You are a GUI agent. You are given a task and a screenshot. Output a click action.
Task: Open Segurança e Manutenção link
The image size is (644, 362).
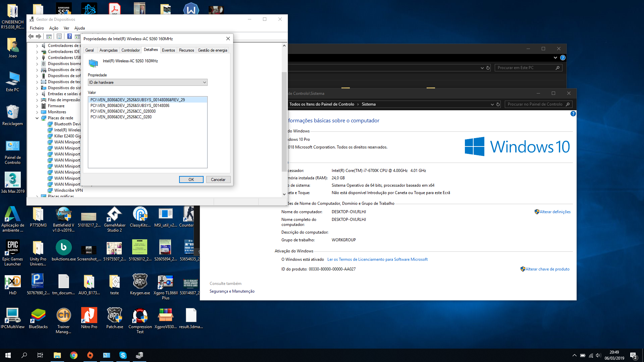click(232, 291)
